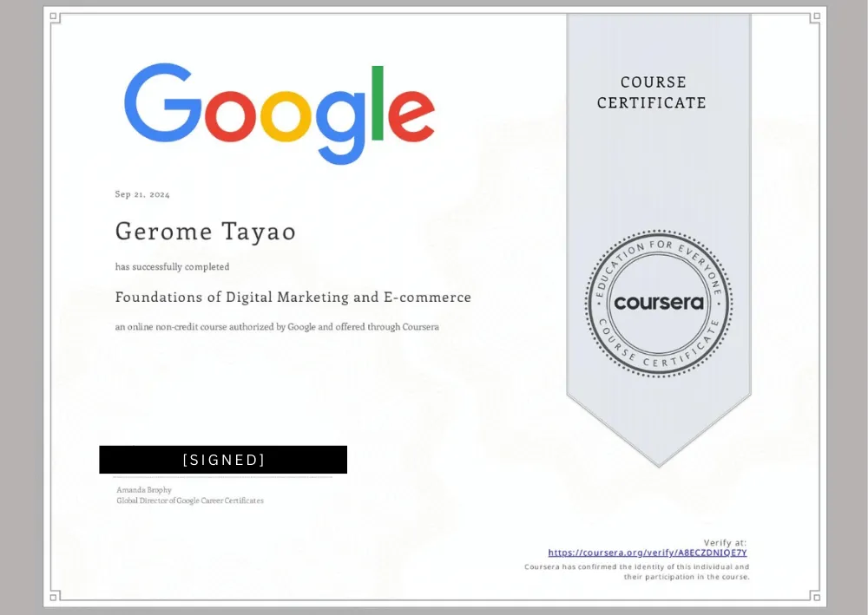Click the date Sep 21, 2024
The width and height of the screenshot is (868, 615).
click(x=142, y=194)
